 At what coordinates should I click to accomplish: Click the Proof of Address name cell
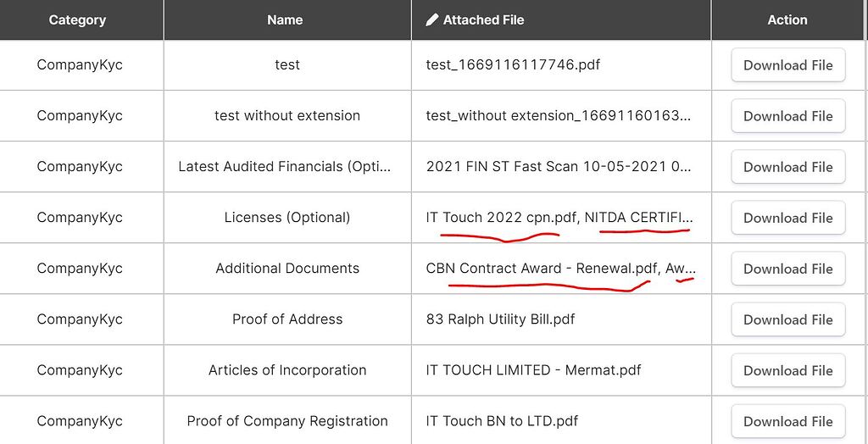coord(287,319)
